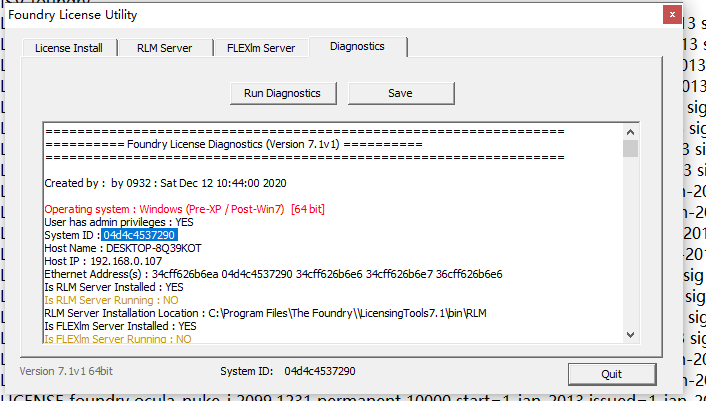Screen dimensions: 706x401
Task: Click the 'Created by' timestamp line
Action: tap(165, 183)
